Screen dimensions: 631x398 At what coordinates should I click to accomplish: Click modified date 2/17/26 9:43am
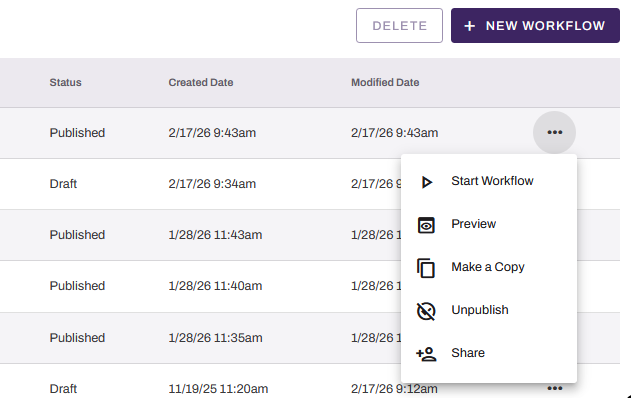(x=394, y=133)
